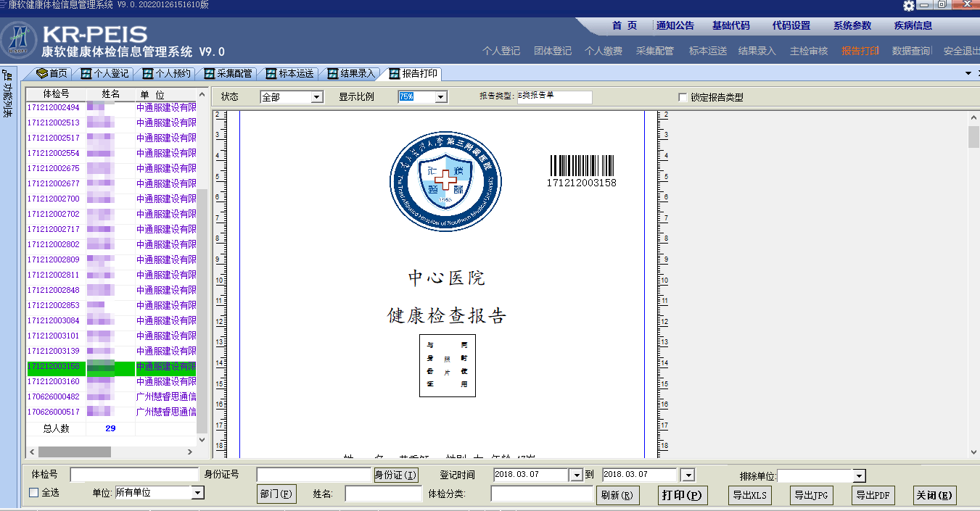Click the settings gear icon in title bar
The height and width of the screenshot is (511, 980).
coord(909,6)
